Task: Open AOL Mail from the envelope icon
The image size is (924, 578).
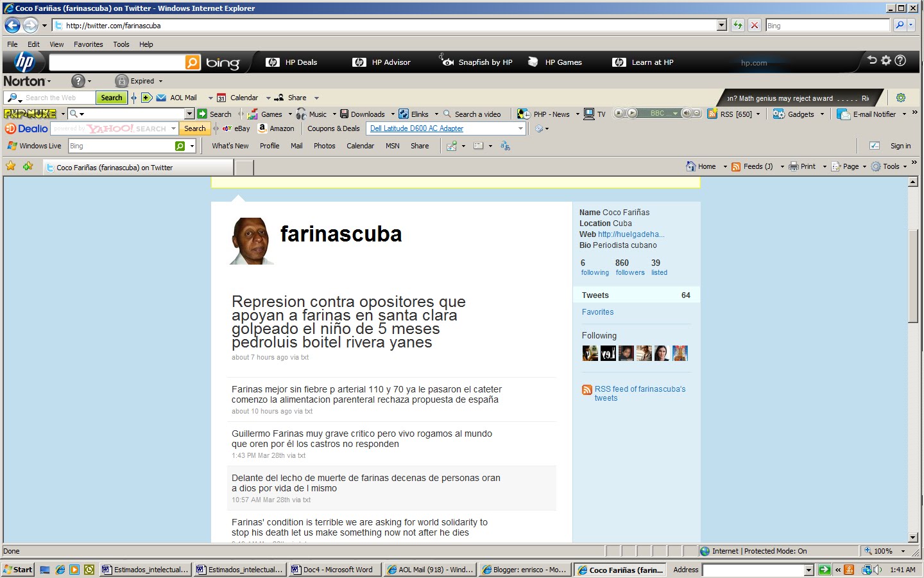Action: tap(161, 98)
